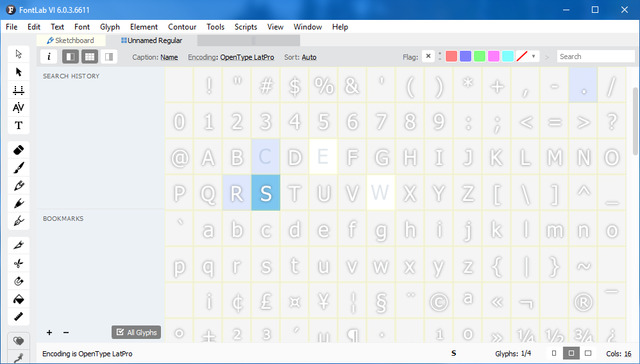The image size is (640, 364).
Task: Select the Text tool (T icon)
Action: pyautogui.click(x=18, y=125)
